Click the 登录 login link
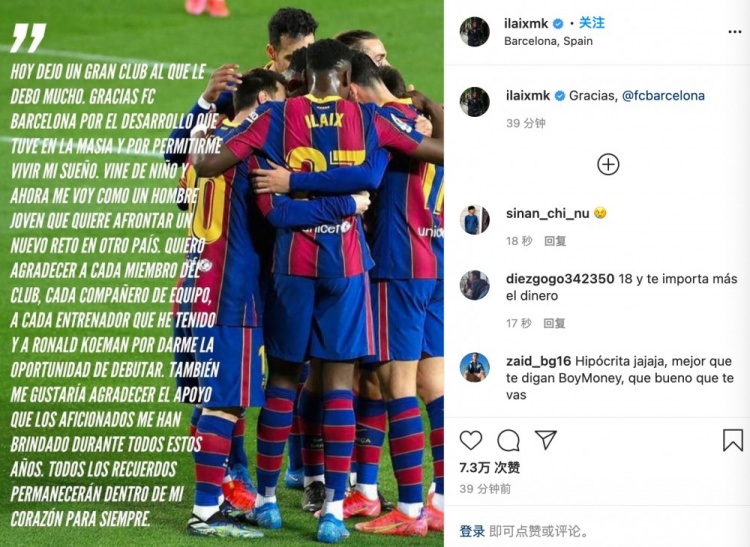The image size is (750, 547). click(x=472, y=531)
